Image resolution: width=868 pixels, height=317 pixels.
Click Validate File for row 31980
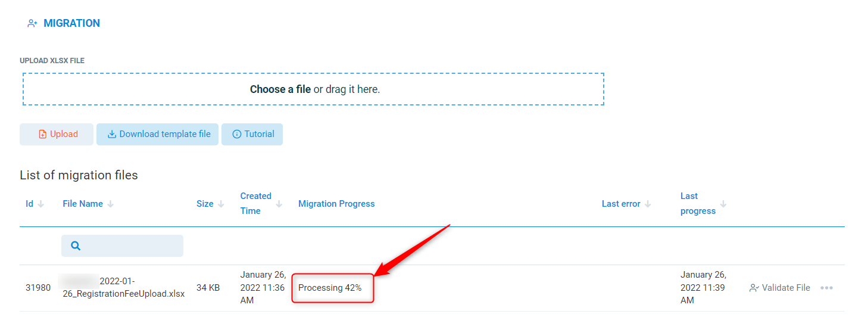(x=780, y=288)
